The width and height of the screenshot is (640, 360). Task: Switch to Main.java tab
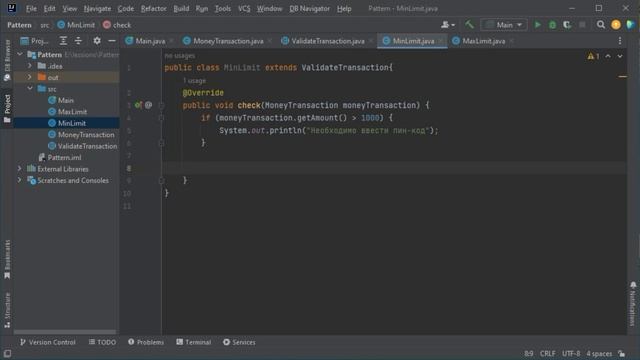click(x=150, y=41)
